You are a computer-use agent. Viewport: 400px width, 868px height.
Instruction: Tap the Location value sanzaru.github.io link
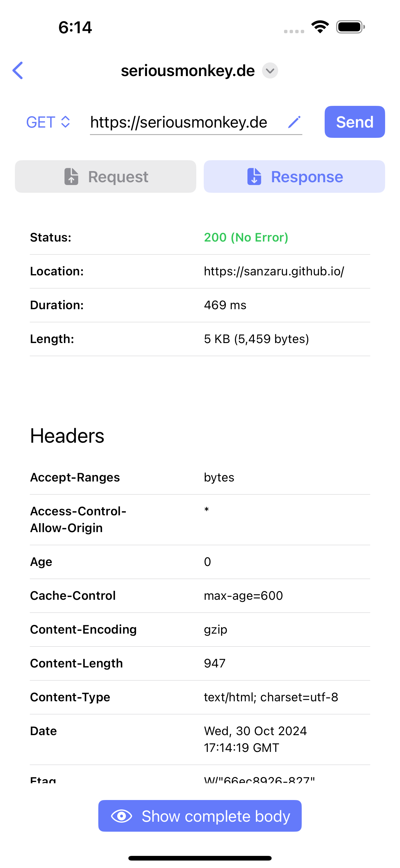coord(274,271)
